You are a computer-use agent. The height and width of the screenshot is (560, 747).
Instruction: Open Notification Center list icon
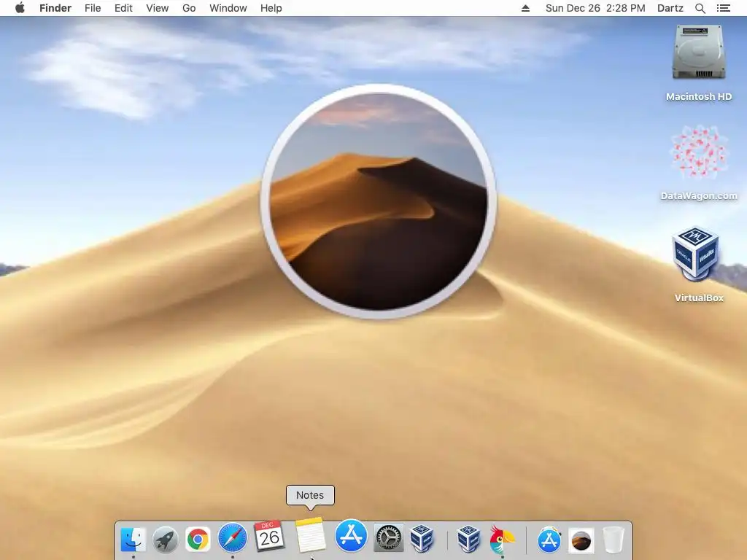724,8
